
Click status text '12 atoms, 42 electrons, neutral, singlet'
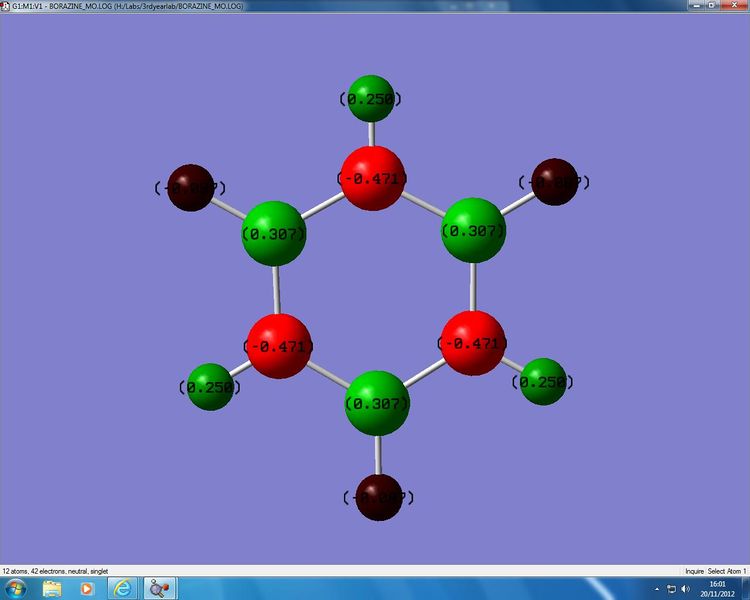pos(55,571)
